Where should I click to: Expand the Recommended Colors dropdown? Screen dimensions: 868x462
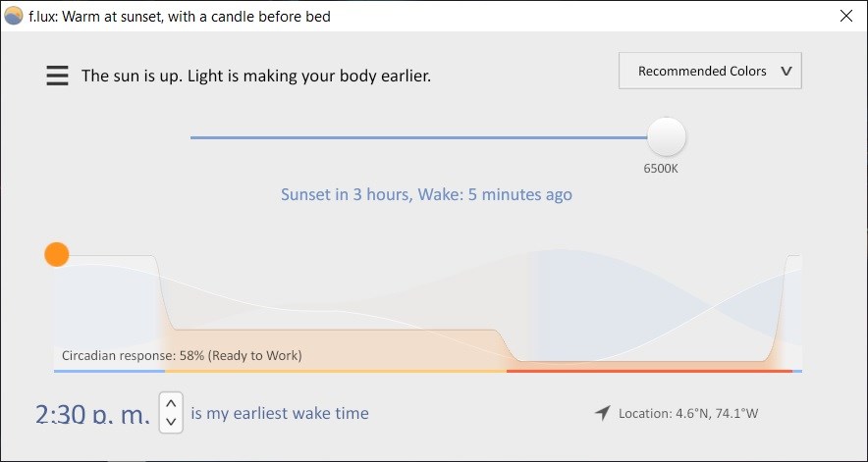click(710, 71)
